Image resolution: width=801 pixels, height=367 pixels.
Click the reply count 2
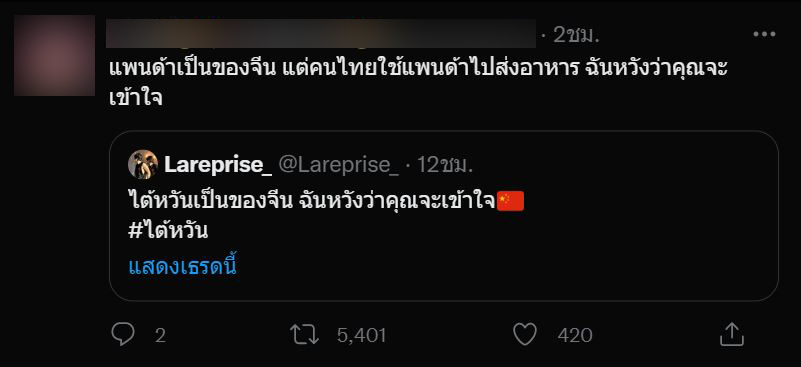pyautogui.click(x=160, y=336)
